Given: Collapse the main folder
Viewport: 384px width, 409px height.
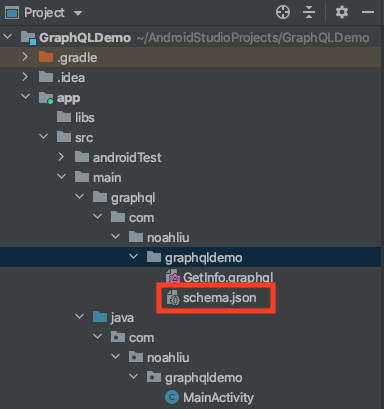Looking at the screenshot, I should click(62, 177).
